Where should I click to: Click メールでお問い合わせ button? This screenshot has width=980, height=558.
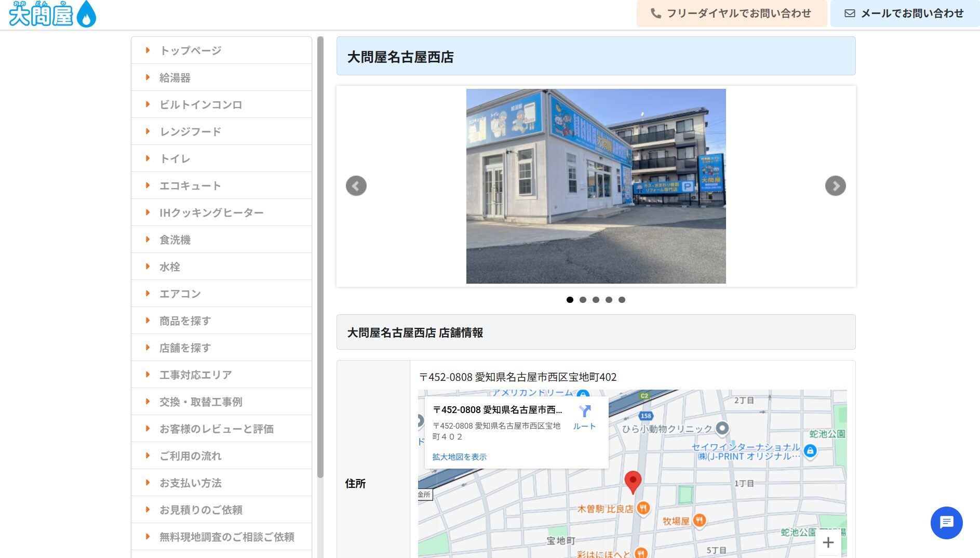[x=905, y=14]
